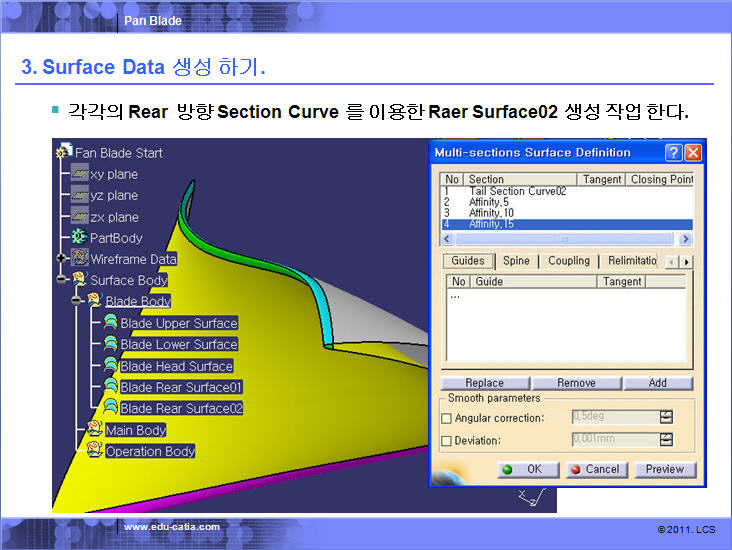This screenshot has height=550, width=732.
Task: Click the Main Body set icon
Action: [x=95, y=430]
